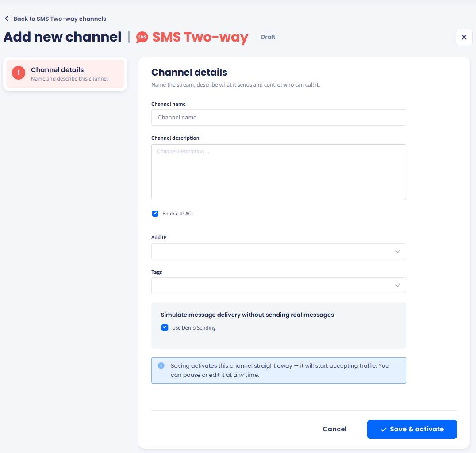Click into the Channel description textarea

[278, 172]
